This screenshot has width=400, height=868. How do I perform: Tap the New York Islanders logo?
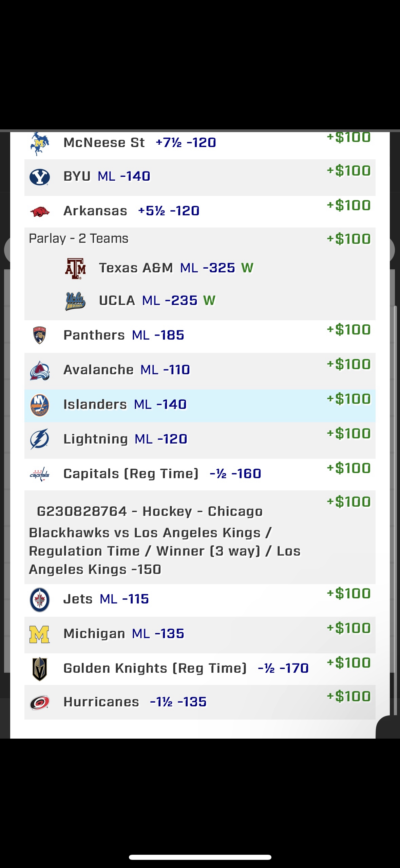click(x=40, y=405)
